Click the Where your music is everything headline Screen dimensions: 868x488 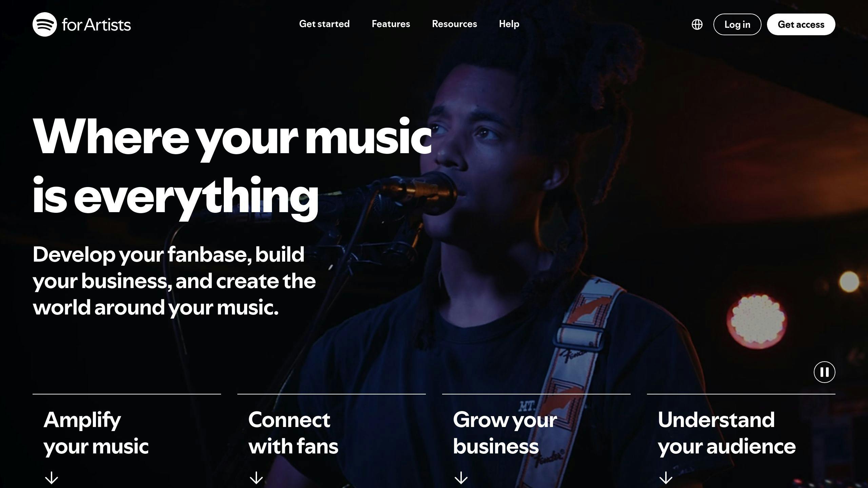[232, 168]
